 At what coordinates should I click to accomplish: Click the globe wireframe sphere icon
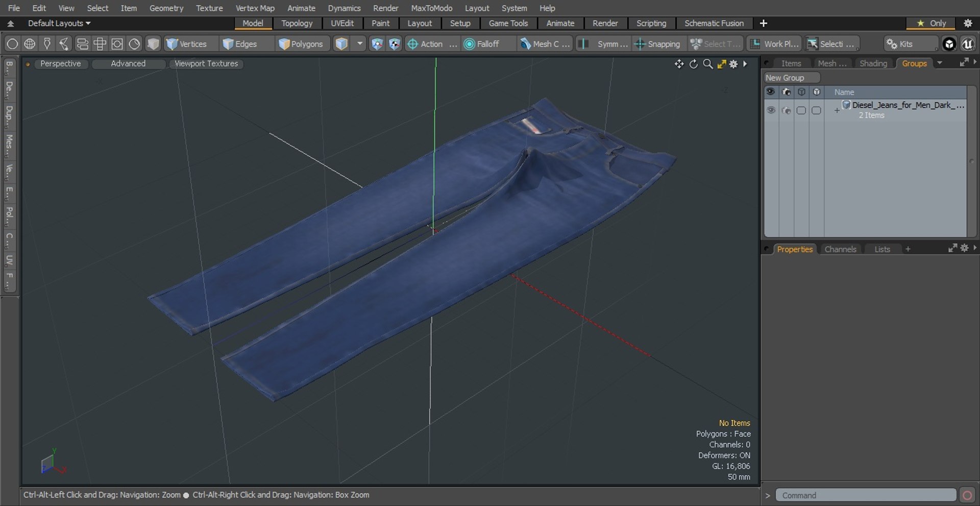pos(30,44)
